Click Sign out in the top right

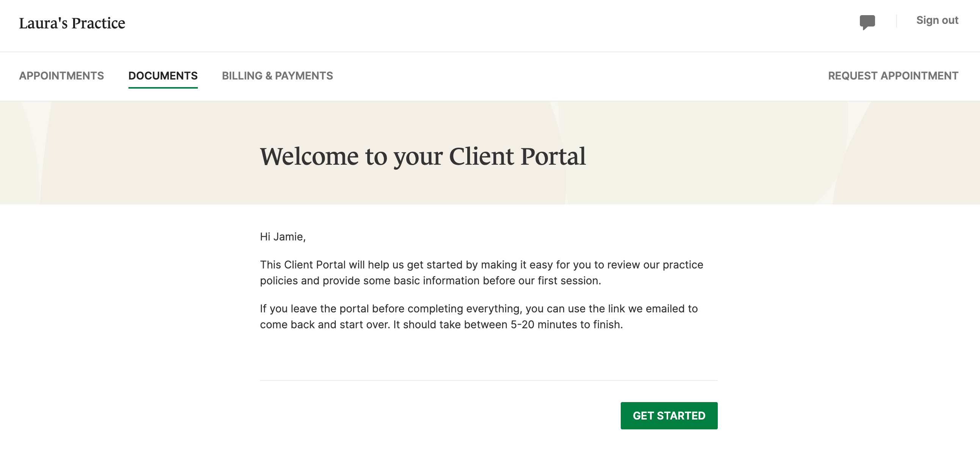point(938,20)
